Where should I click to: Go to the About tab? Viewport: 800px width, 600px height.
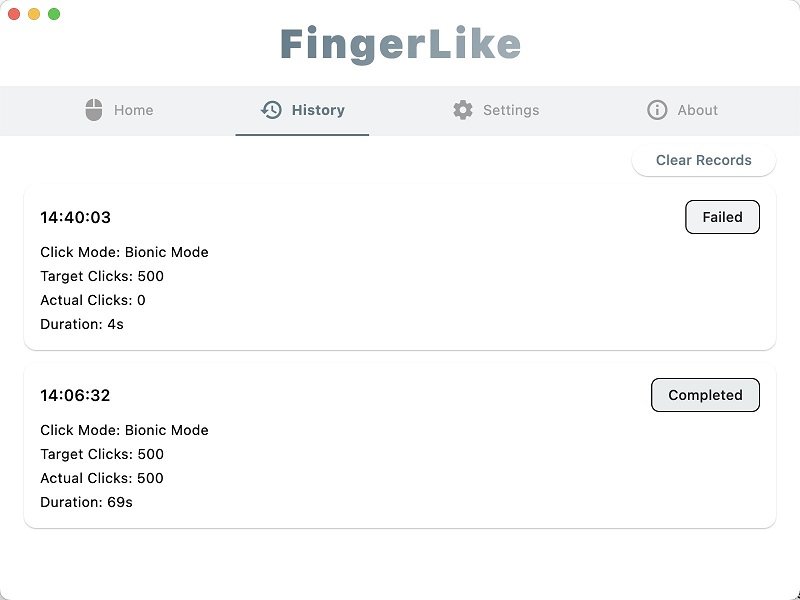click(x=697, y=110)
